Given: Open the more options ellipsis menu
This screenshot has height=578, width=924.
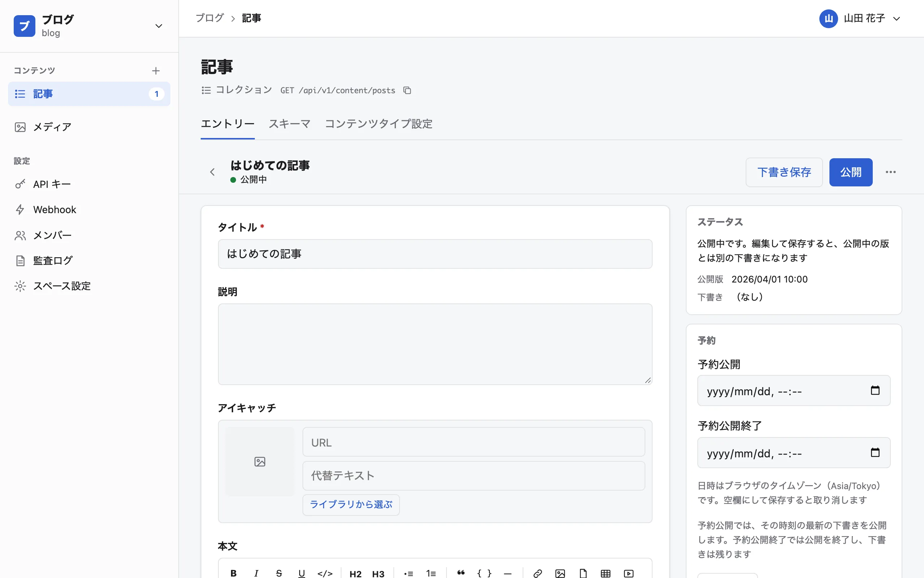Looking at the screenshot, I should click(x=891, y=172).
